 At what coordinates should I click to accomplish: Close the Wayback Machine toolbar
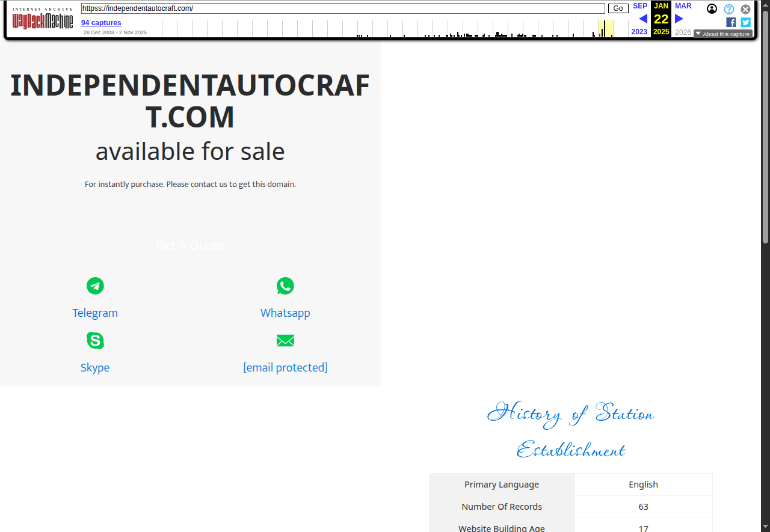[745, 9]
